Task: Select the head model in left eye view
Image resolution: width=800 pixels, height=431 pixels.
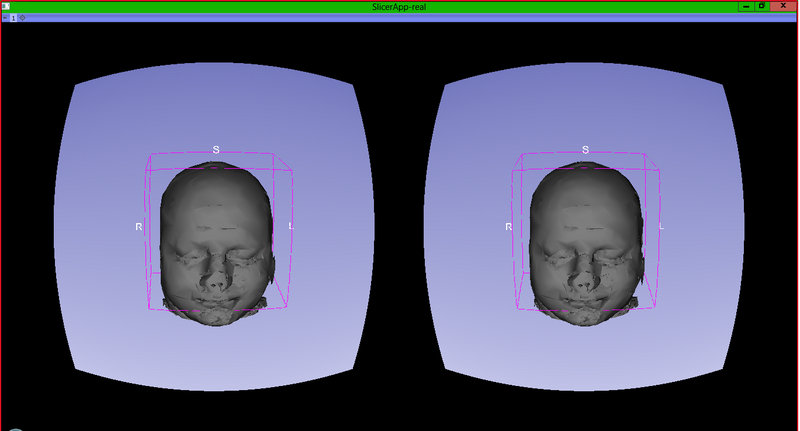Action: pyautogui.click(x=217, y=243)
